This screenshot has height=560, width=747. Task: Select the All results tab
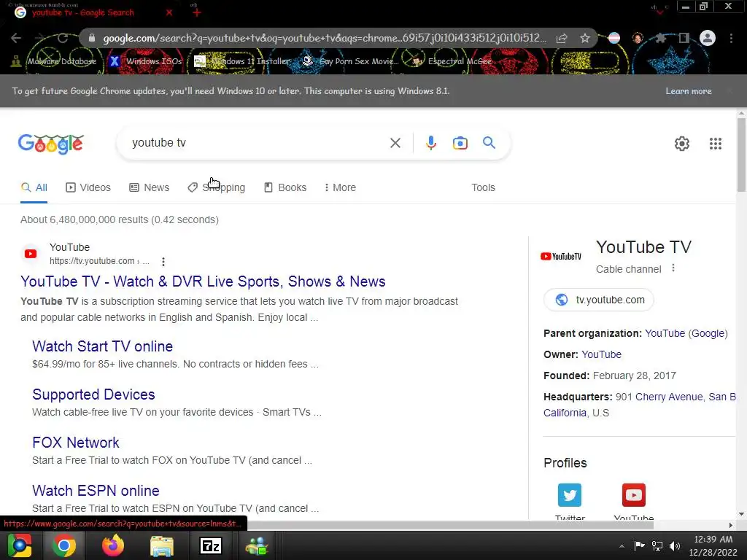point(34,187)
